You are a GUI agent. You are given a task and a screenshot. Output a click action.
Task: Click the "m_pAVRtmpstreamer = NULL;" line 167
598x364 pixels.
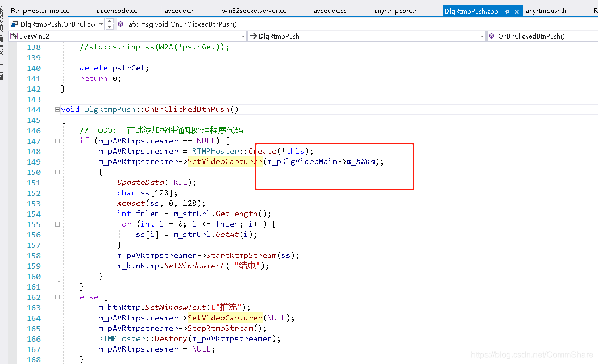click(x=157, y=349)
